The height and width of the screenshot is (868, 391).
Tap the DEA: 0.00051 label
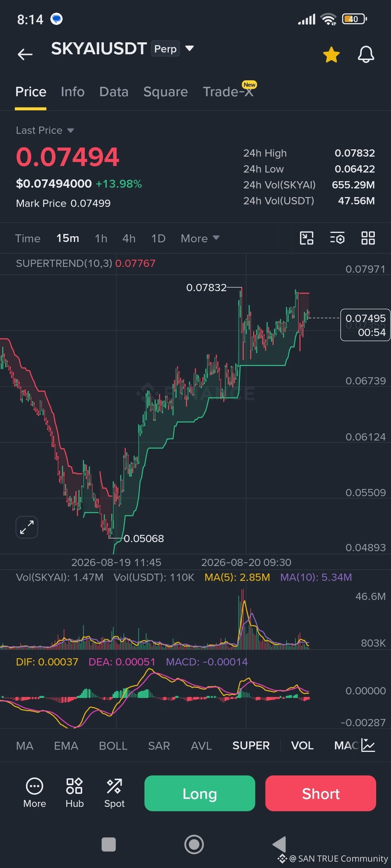click(x=122, y=662)
